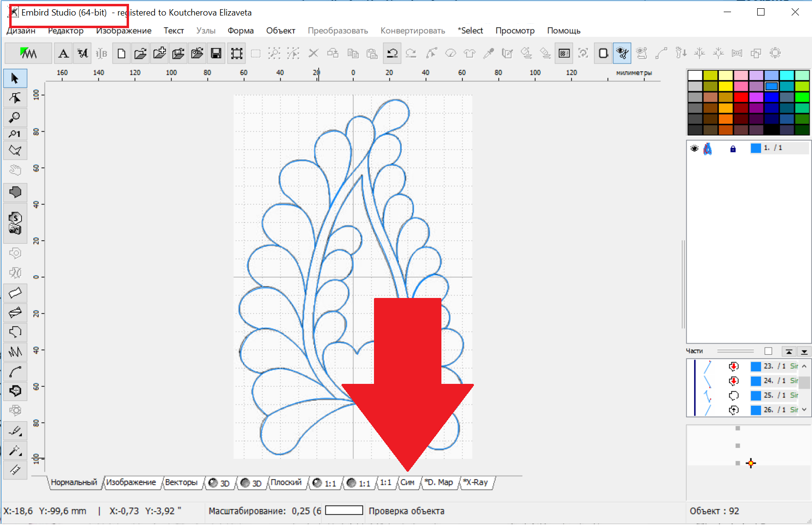Switch to the X-Ray view tab
This screenshot has width=812, height=528.
click(476, 482)
